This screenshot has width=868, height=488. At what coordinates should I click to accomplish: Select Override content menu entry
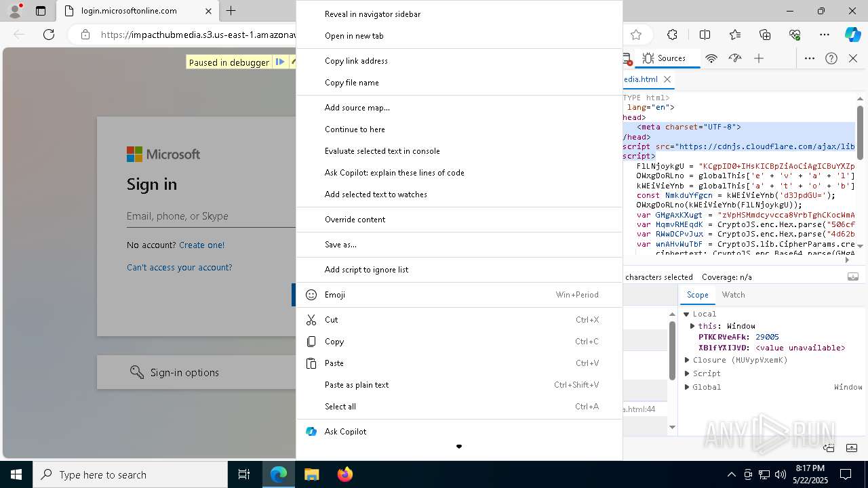coord(459,220)
